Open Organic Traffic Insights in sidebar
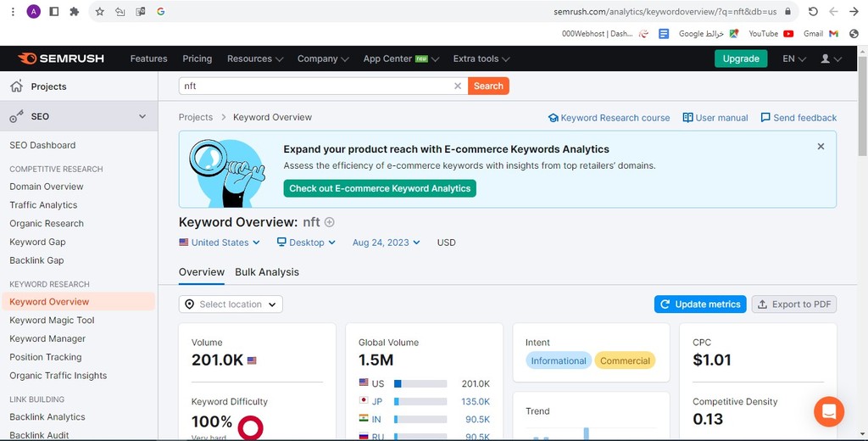 [x=58, y=376]
